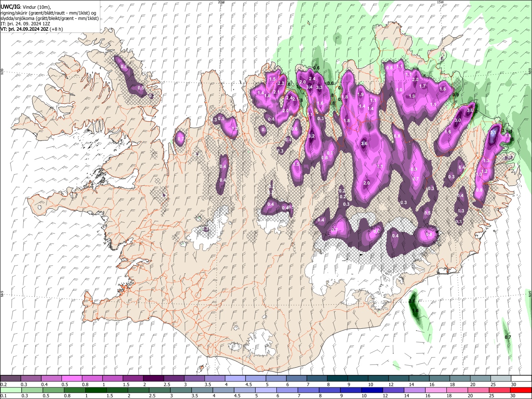Select the 1.2 value in the eastern snow band

coord(484,171)
